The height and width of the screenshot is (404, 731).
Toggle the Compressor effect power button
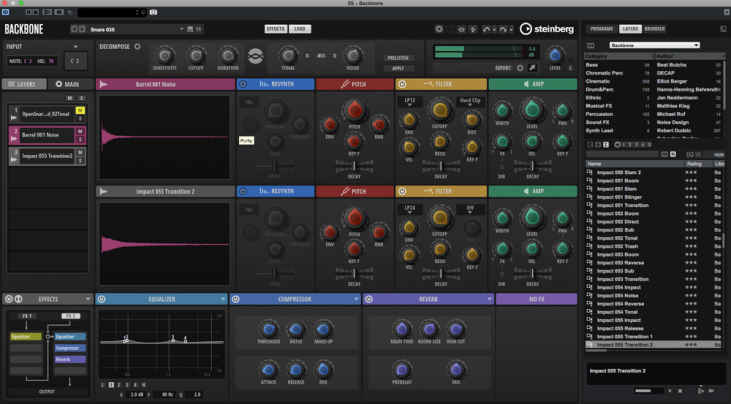pyautogui.click(x=235, y=298)
